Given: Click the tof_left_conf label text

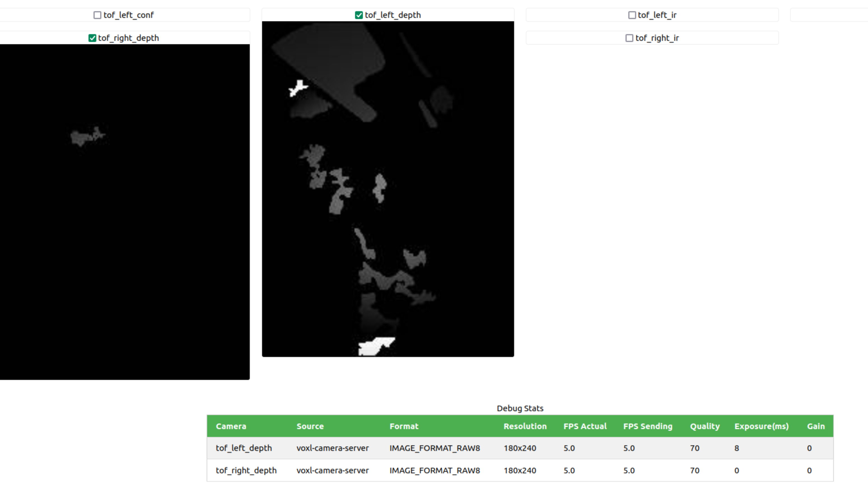Looking at the screenshot, I should [x=128, y=15].
